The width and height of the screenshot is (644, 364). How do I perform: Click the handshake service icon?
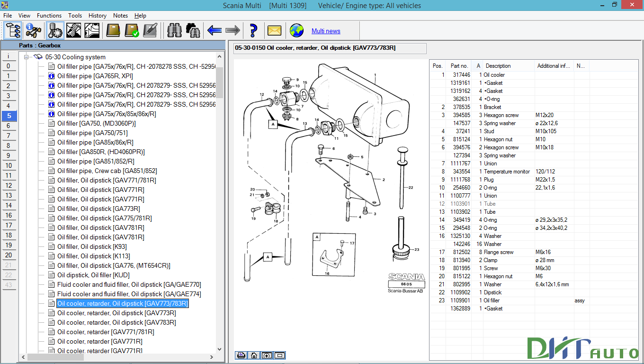[73, 30]
